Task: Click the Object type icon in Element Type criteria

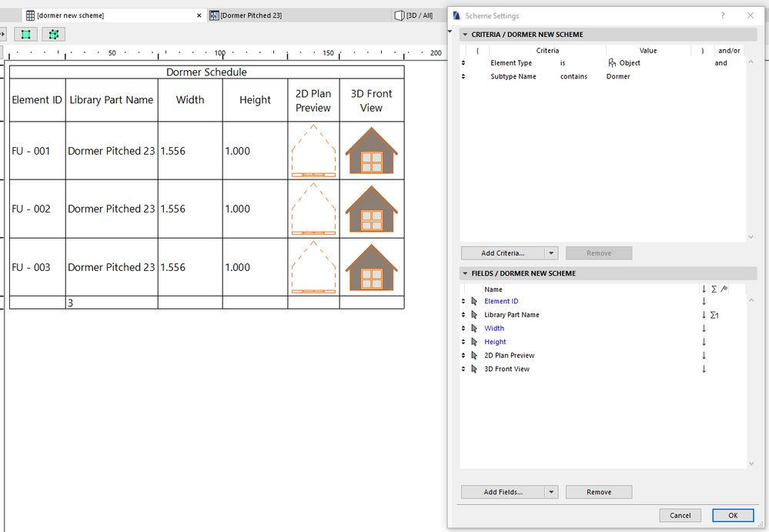Action: 612,63
